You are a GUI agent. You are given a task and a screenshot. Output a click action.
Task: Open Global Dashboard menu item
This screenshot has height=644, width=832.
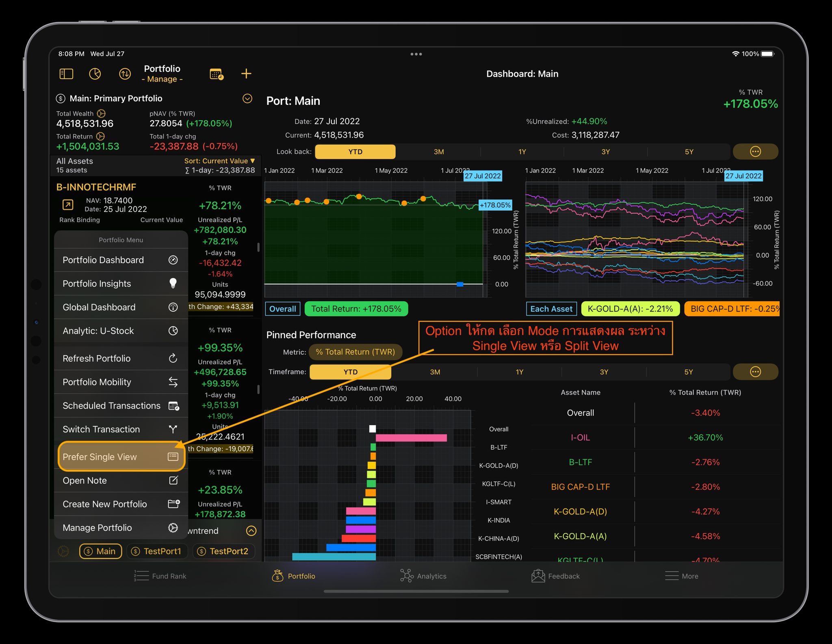click(121, 307)
